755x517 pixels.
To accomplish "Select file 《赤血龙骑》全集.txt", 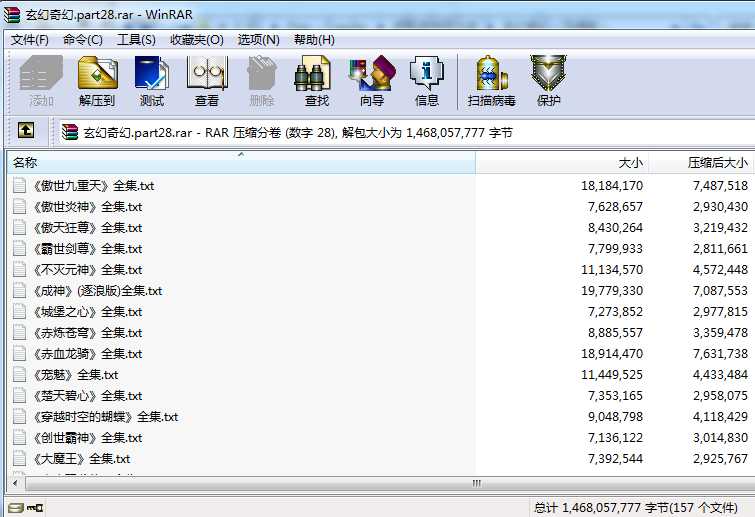I will point(88,353).
